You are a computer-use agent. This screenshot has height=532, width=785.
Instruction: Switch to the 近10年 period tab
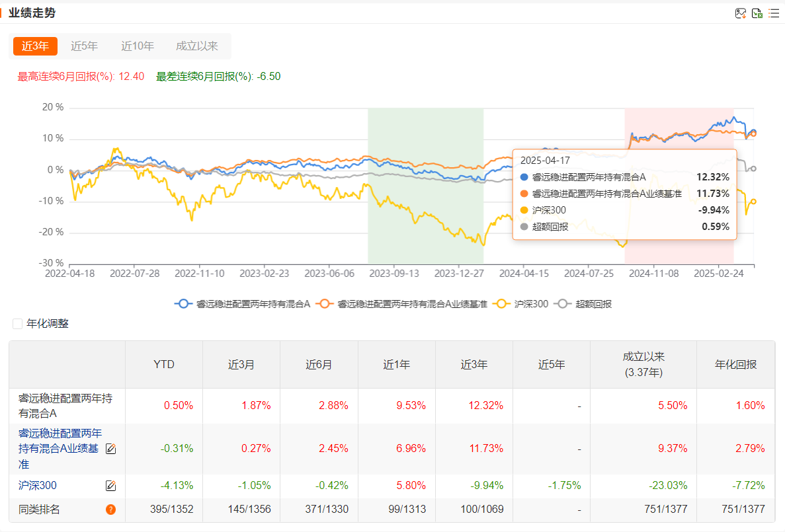tap(138, 46)
